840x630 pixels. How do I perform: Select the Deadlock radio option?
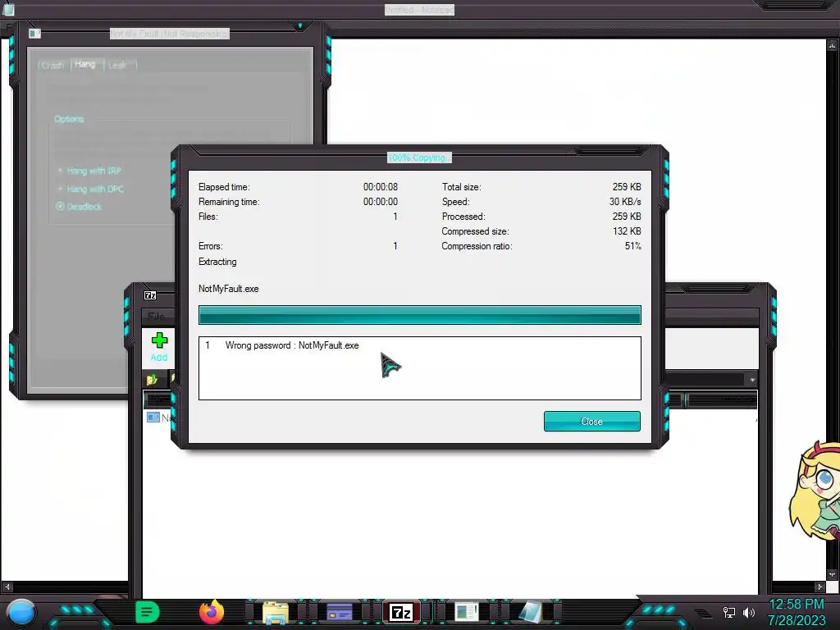(x=79, y=206)
